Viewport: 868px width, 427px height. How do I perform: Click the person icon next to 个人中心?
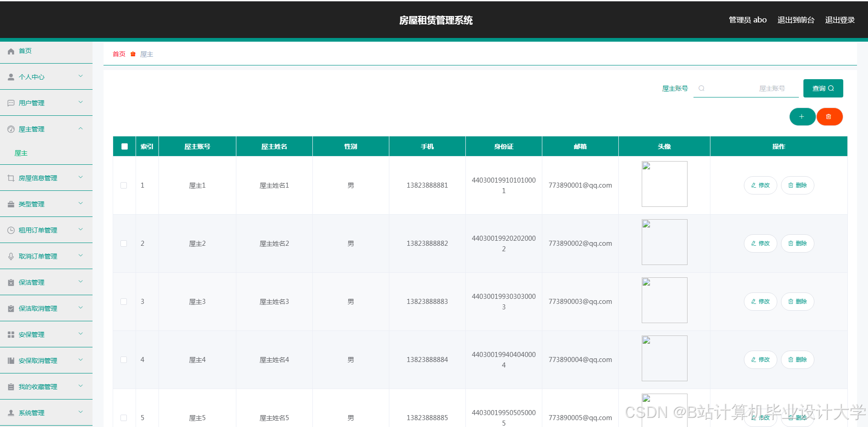coord(11,77)
